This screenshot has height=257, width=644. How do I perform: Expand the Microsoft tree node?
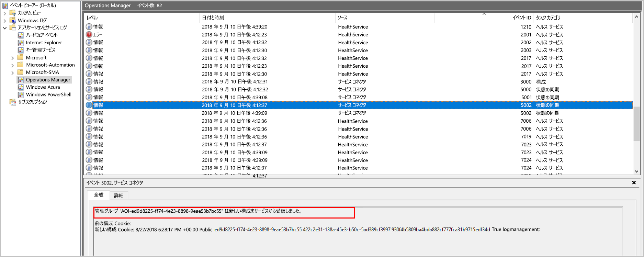pyautogui.click(x=13, y=58)
